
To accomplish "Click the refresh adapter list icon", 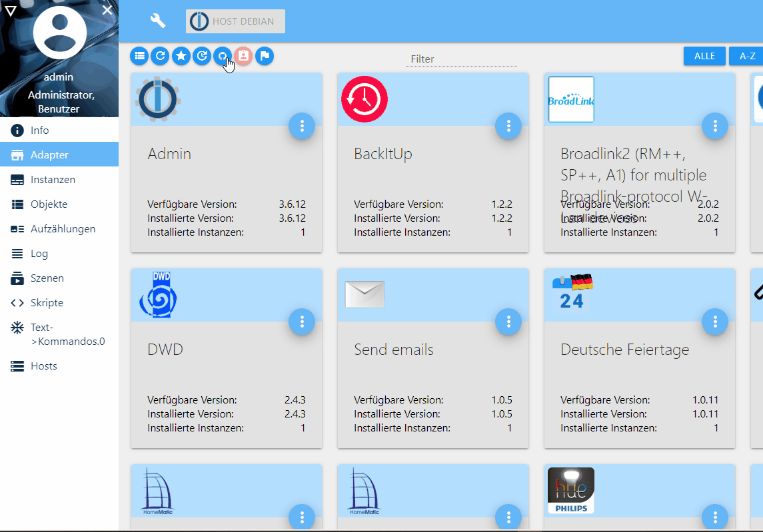I will point(160,56).
